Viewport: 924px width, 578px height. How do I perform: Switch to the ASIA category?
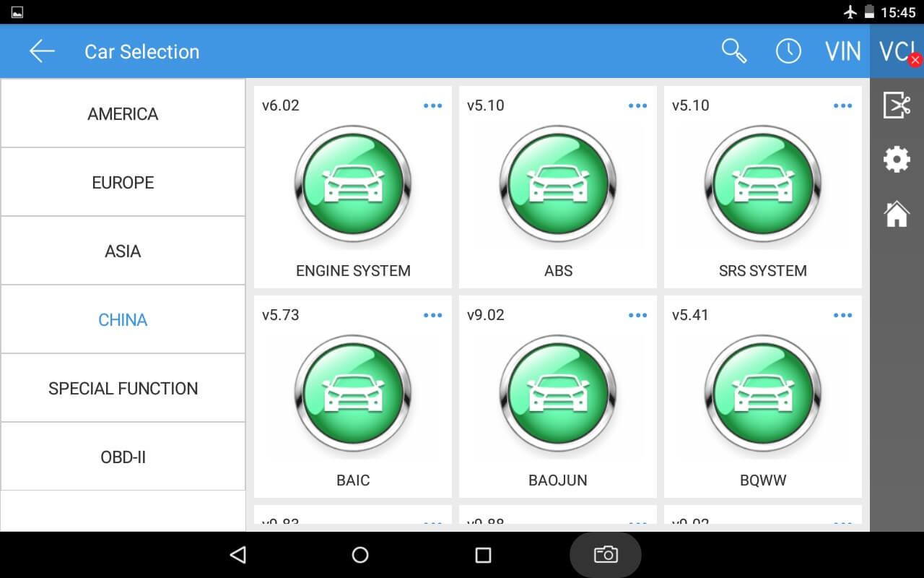[x=123, y=251]
